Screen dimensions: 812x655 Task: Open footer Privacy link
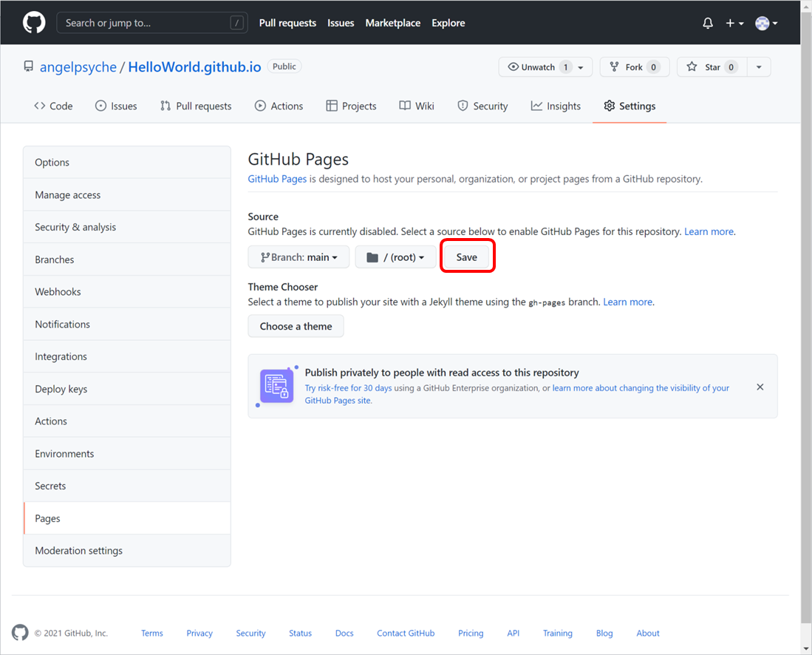coord(199,634)
